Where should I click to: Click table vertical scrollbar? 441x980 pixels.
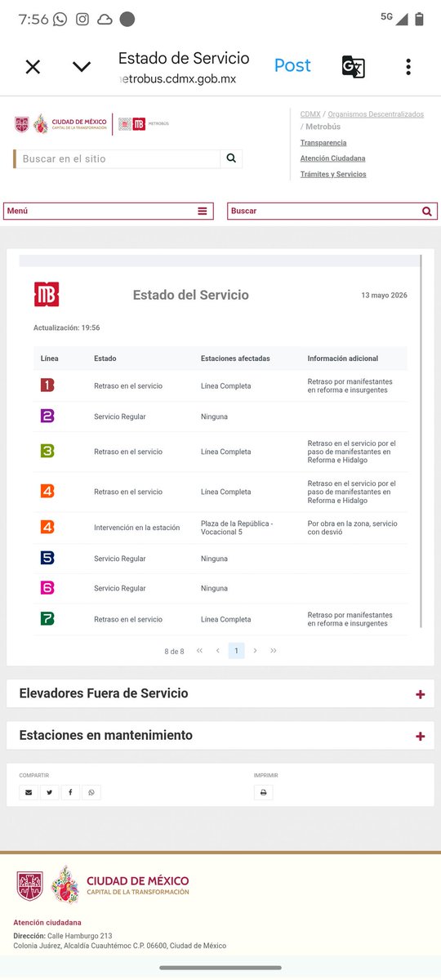pyautogui.click(x=421, y=441)
